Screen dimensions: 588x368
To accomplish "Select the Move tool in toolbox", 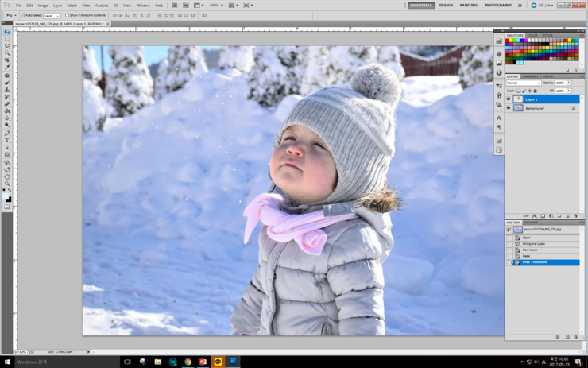I will [8, 31].
